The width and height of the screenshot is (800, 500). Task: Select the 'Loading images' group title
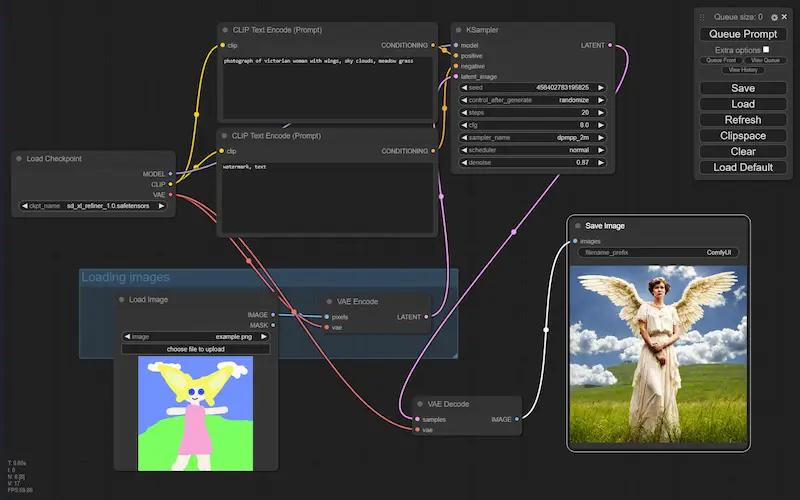pos(126,277)
